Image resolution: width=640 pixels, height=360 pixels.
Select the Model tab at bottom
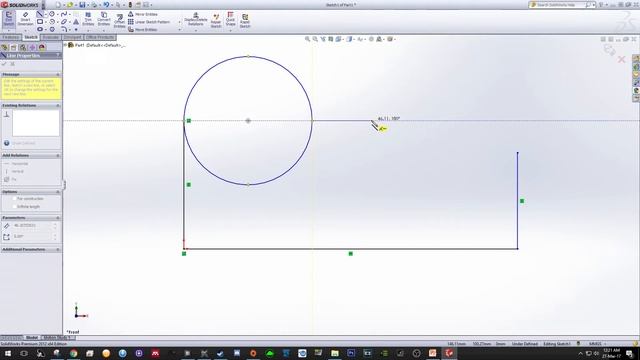point(32,338)
